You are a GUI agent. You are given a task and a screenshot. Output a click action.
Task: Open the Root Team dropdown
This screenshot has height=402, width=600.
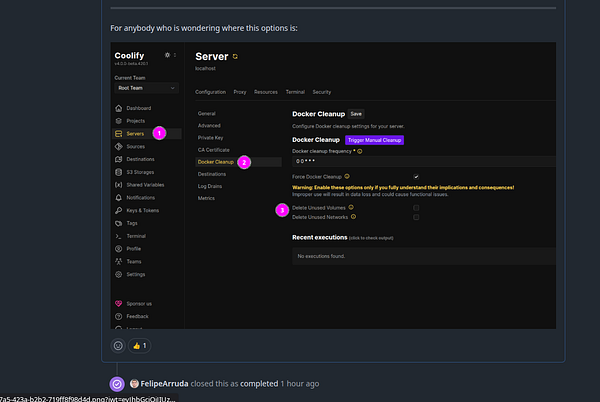click(147, 88)
